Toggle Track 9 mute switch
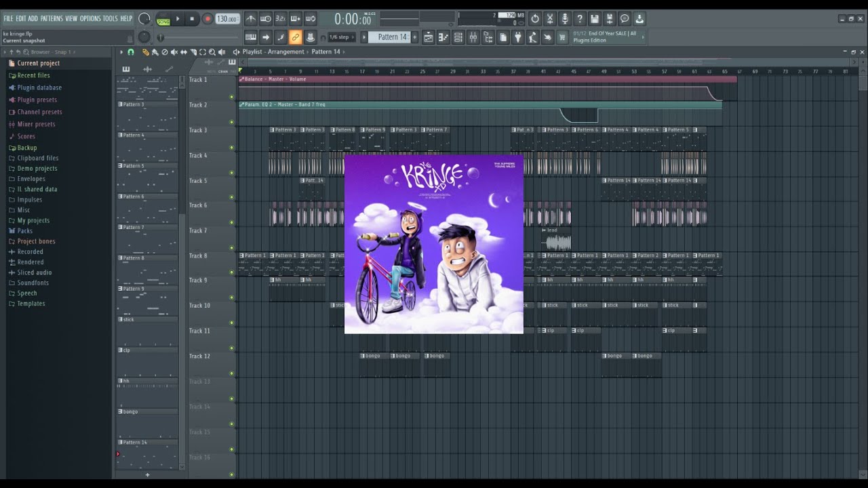This screenshot has height=488, width=868. click(231, 298)
